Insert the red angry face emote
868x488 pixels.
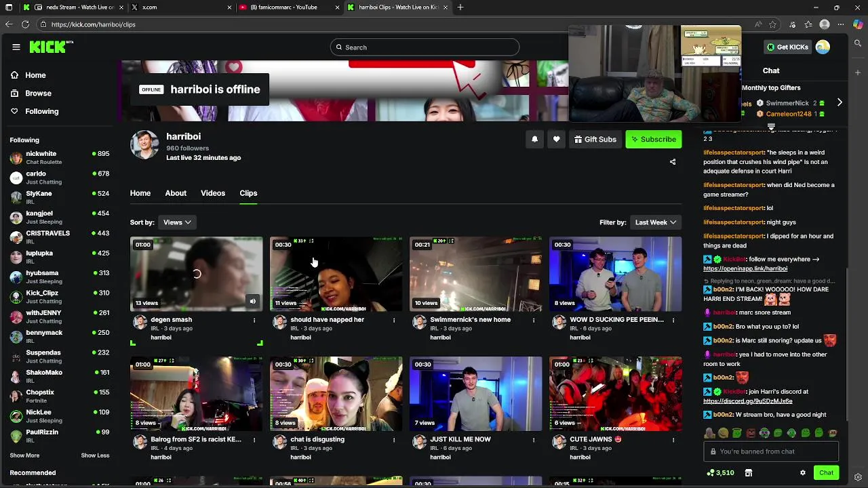[x=751, y=434]
